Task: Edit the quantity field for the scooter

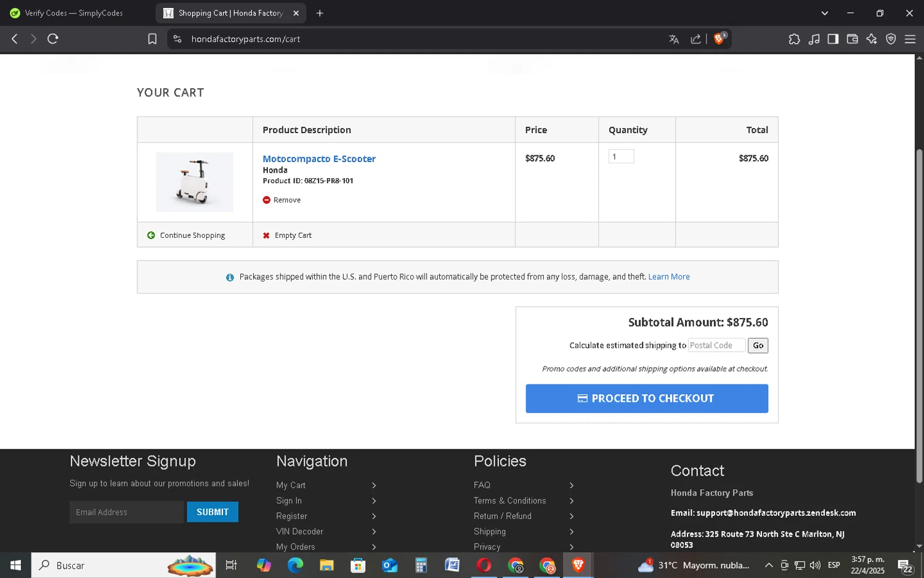Action: coord(621,157)
